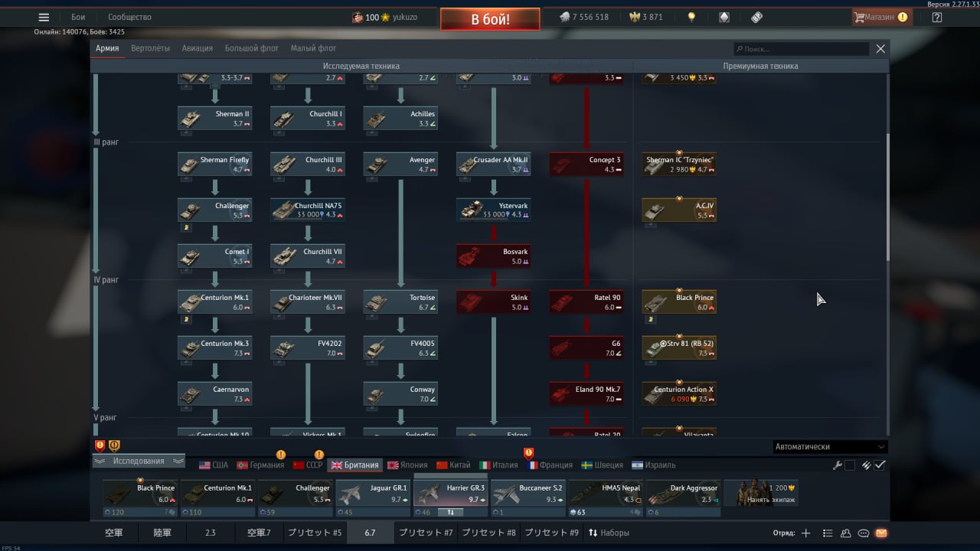Open the orange mail envelope icon
This screenshot has height=551, width=980.
(x=881, y=533)
